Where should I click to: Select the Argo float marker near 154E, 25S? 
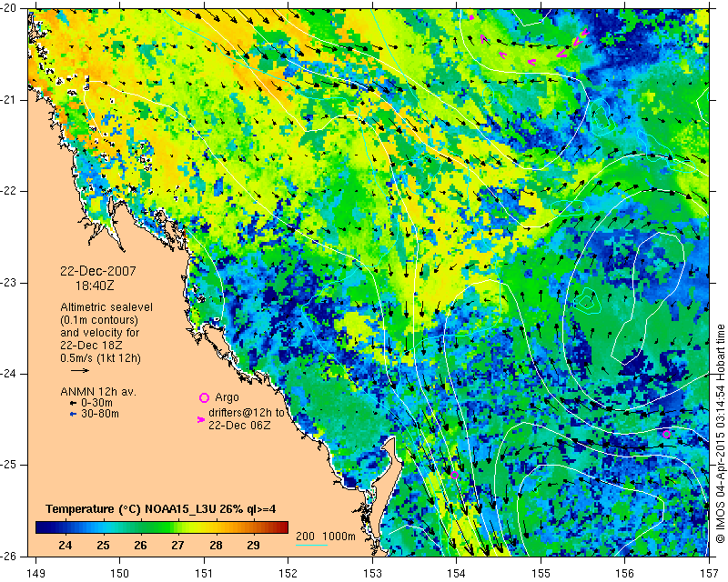point(454,475)
